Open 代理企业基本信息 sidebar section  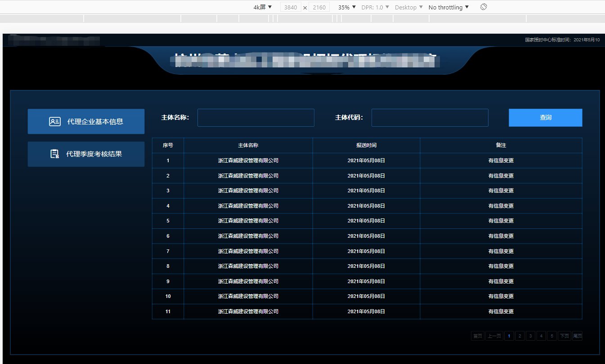86,121
